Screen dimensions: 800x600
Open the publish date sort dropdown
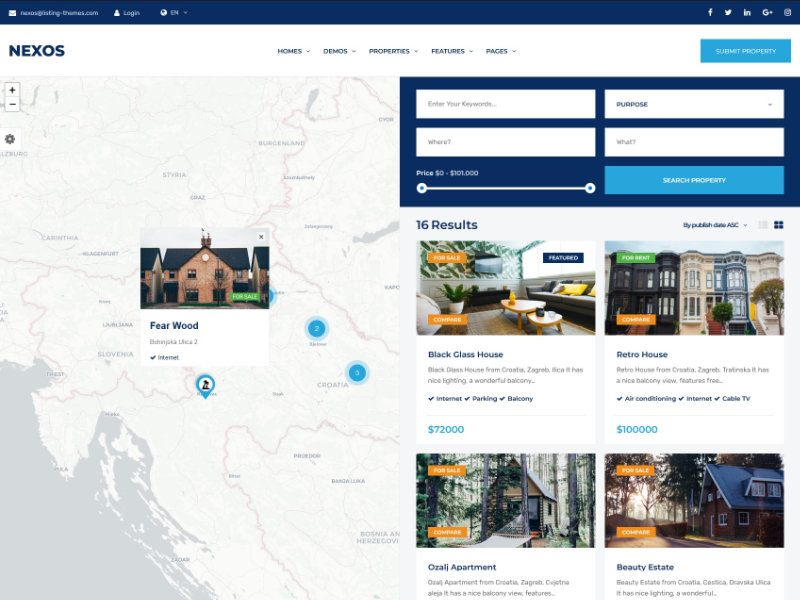coord(715,225)
